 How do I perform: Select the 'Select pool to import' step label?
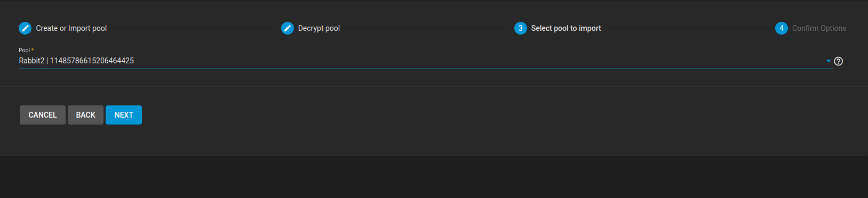point(566,28)
